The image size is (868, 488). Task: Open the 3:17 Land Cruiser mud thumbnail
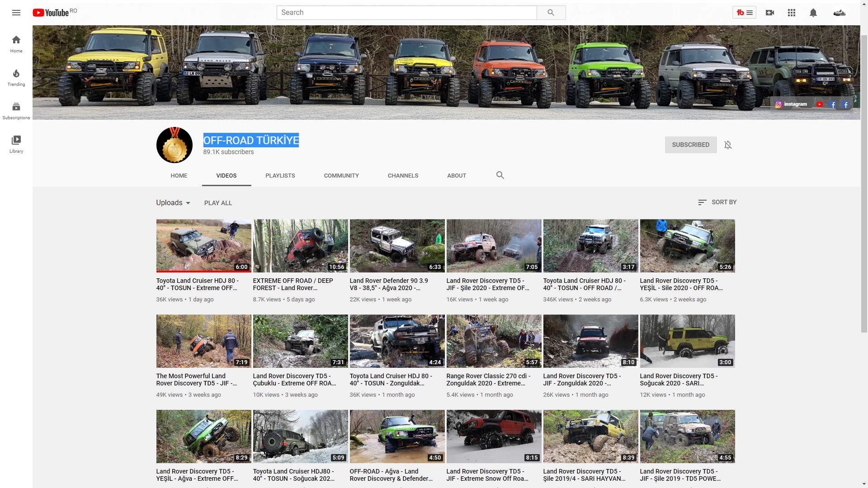coord(591,246)
